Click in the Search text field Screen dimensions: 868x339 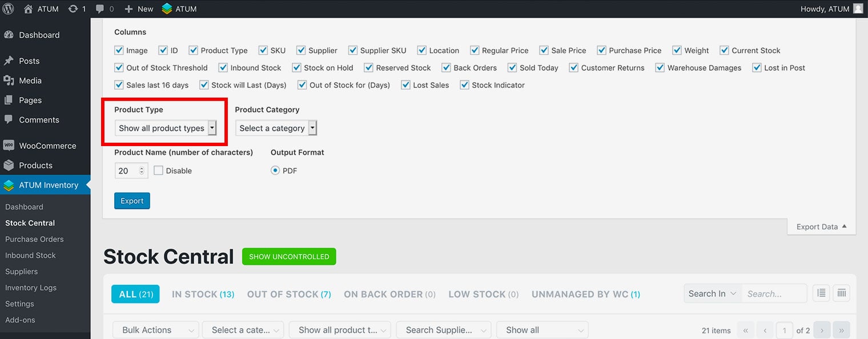(774, 293)
